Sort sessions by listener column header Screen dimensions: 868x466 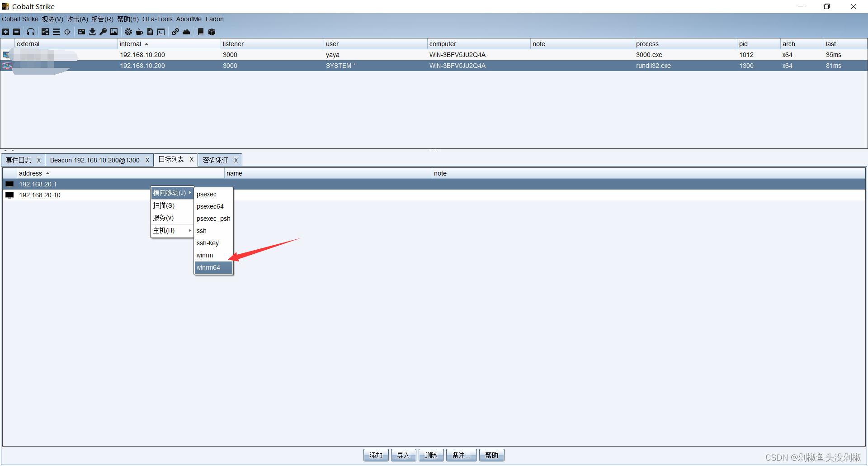coord(272,44)
